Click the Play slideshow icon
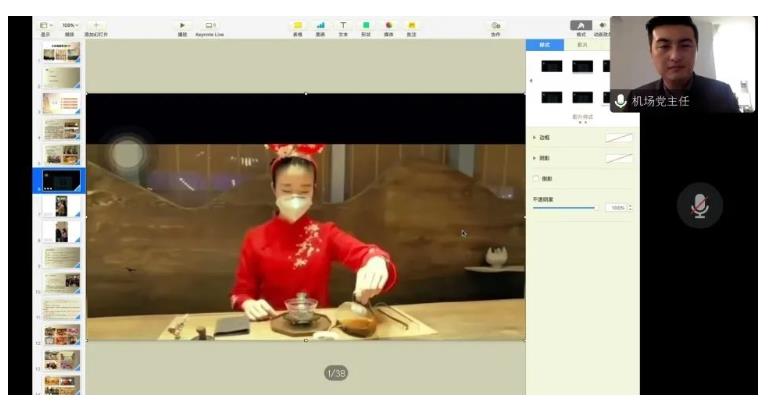Viewport: 768px width, 408px height. (x=182, y=25)
